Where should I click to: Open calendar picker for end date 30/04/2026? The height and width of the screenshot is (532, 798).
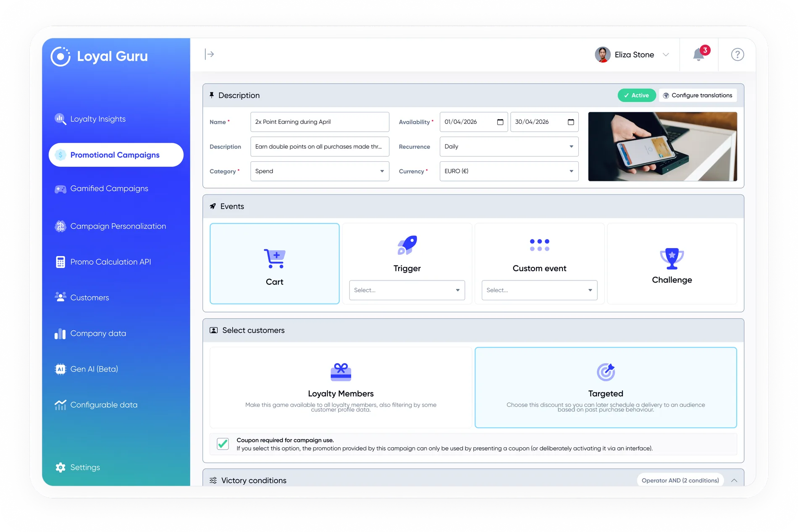tap(570, 122)
